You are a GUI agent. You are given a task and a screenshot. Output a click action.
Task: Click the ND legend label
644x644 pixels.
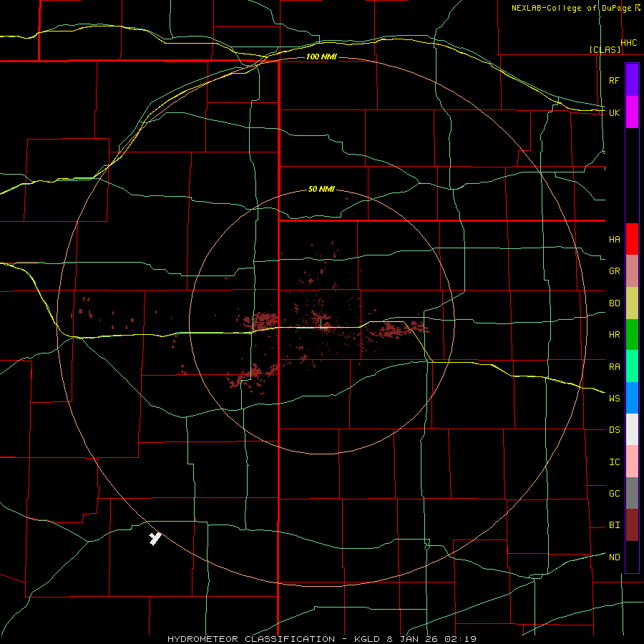coord(614,557)
